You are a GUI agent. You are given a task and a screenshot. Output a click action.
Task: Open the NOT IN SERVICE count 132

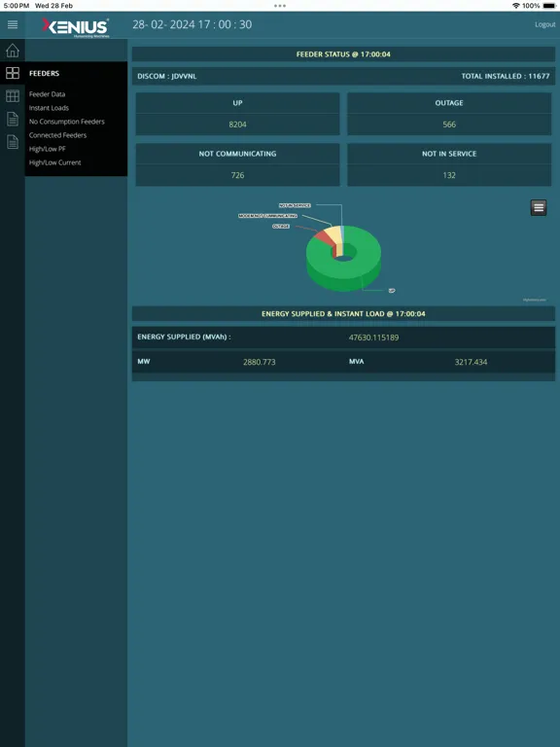pos(449,175)
